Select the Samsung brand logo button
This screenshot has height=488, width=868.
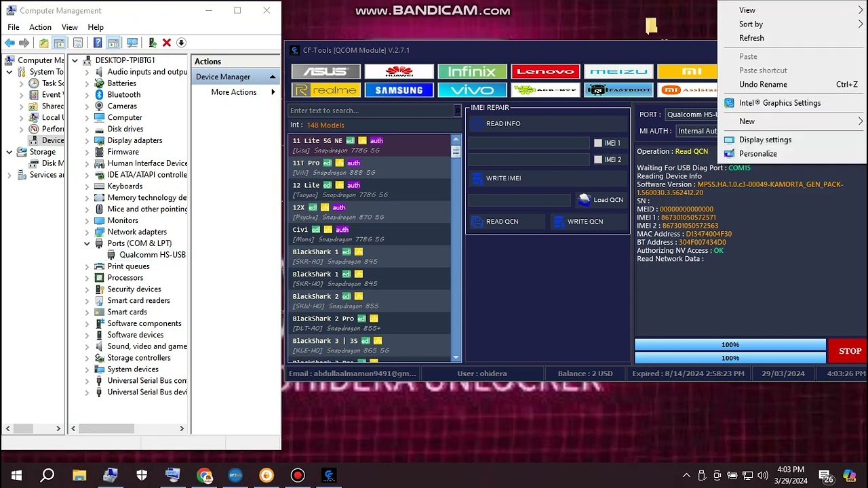click(x=399, y=90)
